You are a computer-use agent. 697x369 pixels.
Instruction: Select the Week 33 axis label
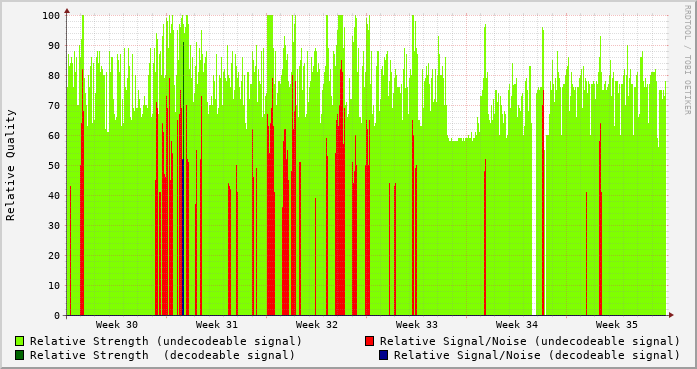[417, 325]
